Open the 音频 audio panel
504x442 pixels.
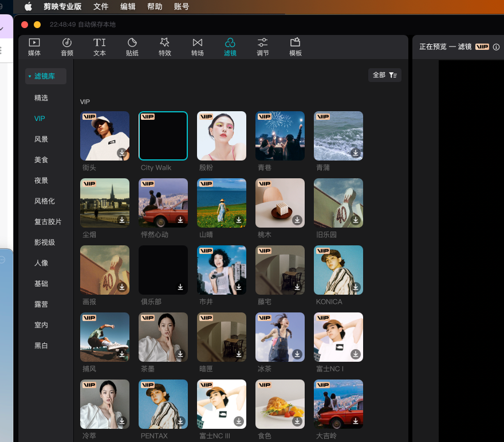[67, 47]
